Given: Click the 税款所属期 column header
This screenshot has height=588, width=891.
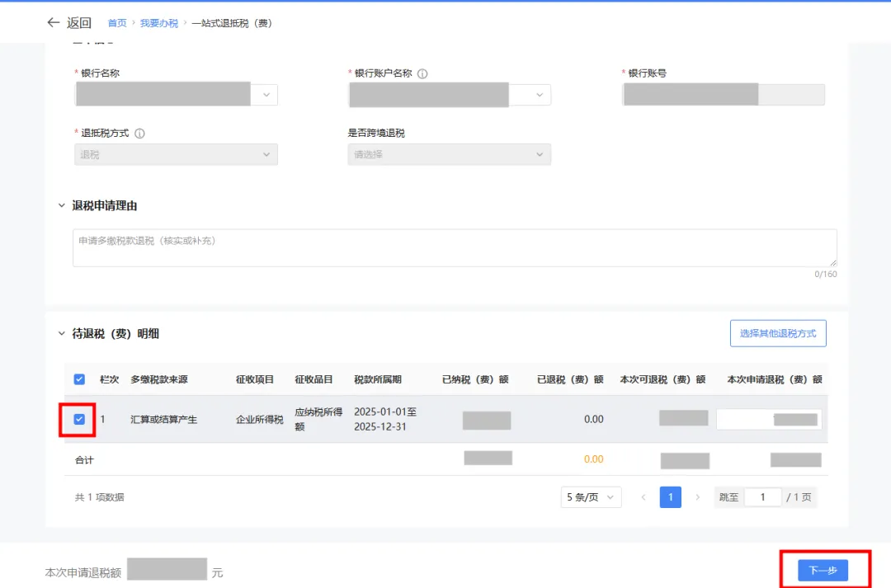Looking at the screenshot, I should [378, 379].
